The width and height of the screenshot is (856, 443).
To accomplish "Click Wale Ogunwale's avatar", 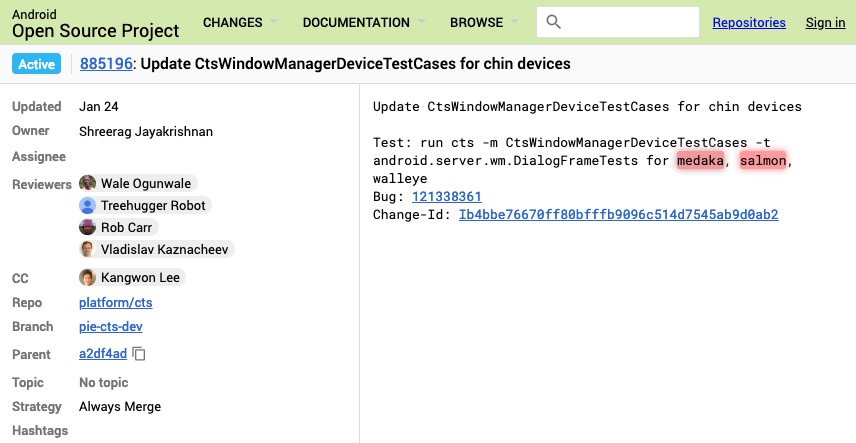I will point(88,184).
